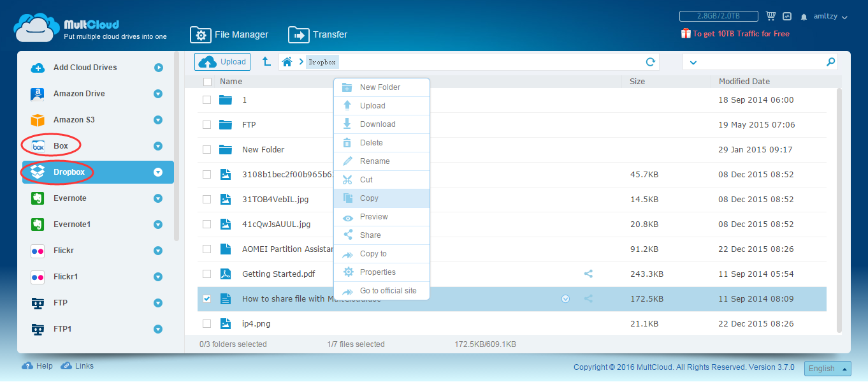Click the traffic usage bar 2.8GB/2.0TB

(x=719, y=16)
